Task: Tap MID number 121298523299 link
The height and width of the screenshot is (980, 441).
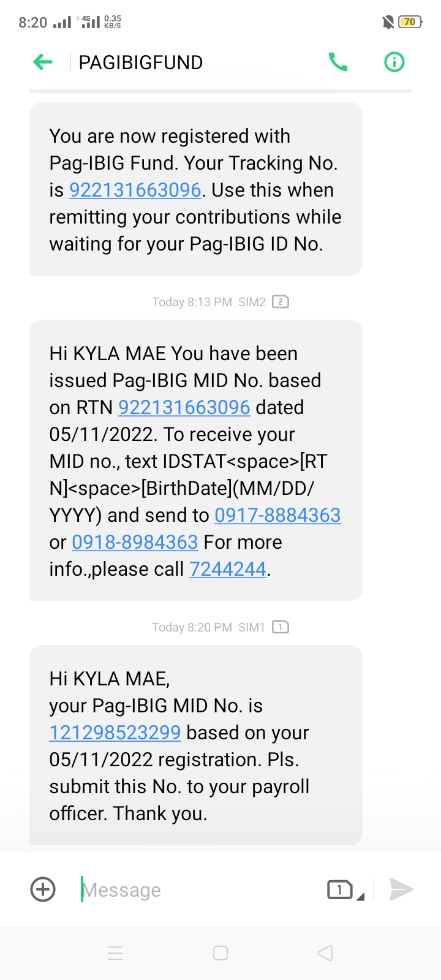Action: pyautogui.click(x=115, y=733)
